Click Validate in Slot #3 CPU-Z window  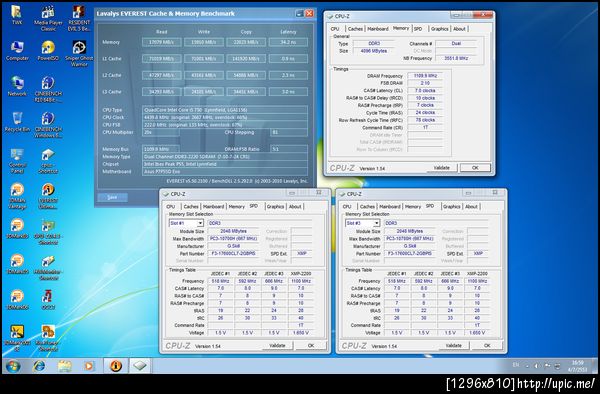(453, 345)
